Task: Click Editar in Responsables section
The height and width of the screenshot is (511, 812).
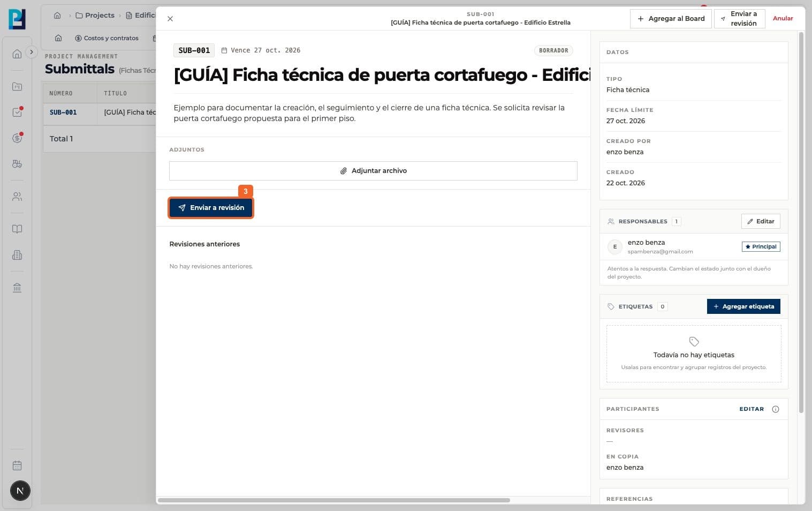Action: pos(761,221)
